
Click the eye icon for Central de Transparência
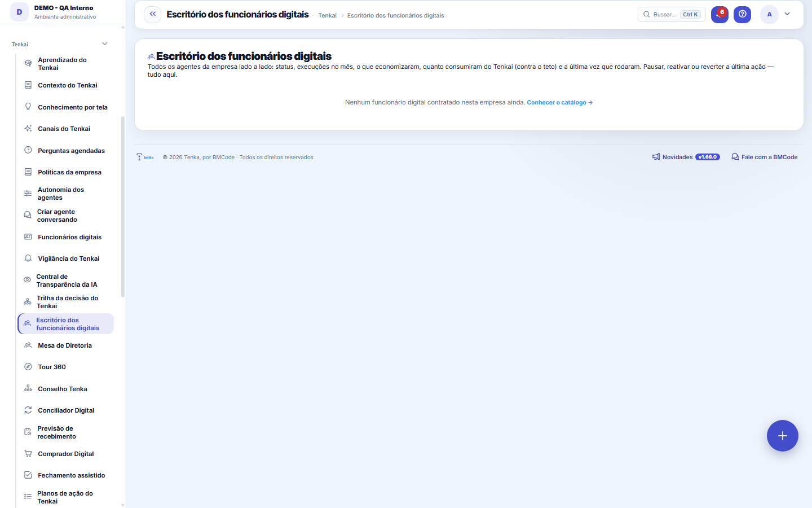pyautogui.click(x=27, y=280)
